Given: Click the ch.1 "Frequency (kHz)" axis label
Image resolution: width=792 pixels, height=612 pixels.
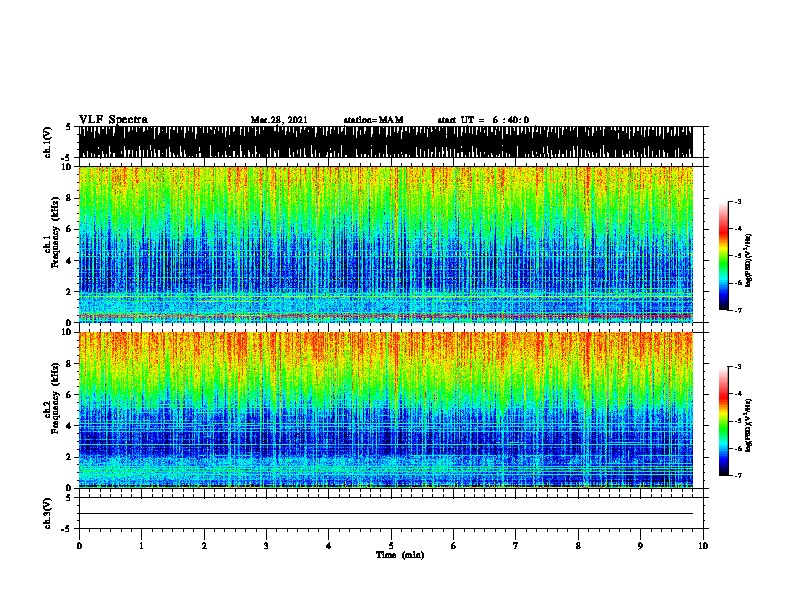Looking at the screenshot, I should point(55,232).
